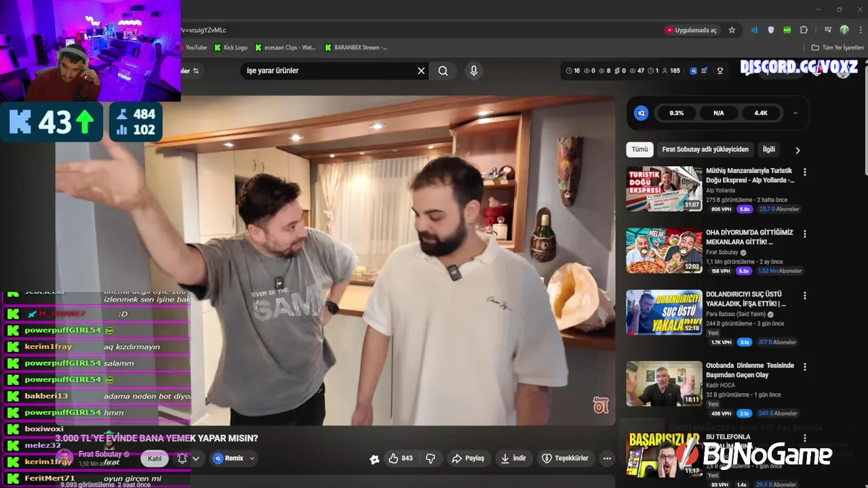Click the 2.1x multiplier badge
This screenshot has width=868, height=488.
coord(745,413)
